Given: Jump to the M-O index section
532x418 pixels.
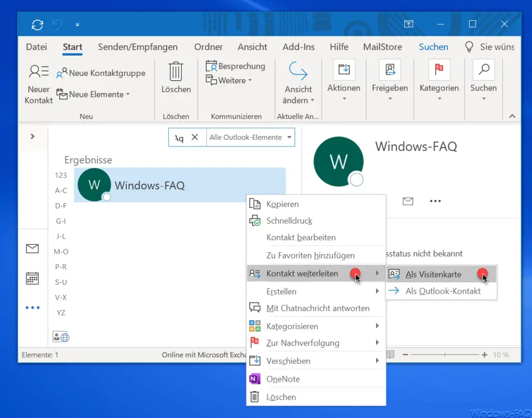Looking at the screenshot, I should [61, 252].
